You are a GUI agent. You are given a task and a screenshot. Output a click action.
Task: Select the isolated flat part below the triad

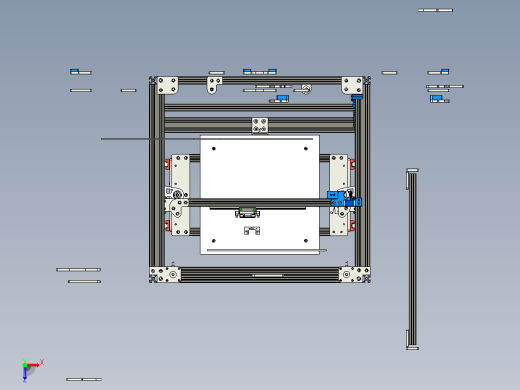pyautogui.click(x=84, y=379)
